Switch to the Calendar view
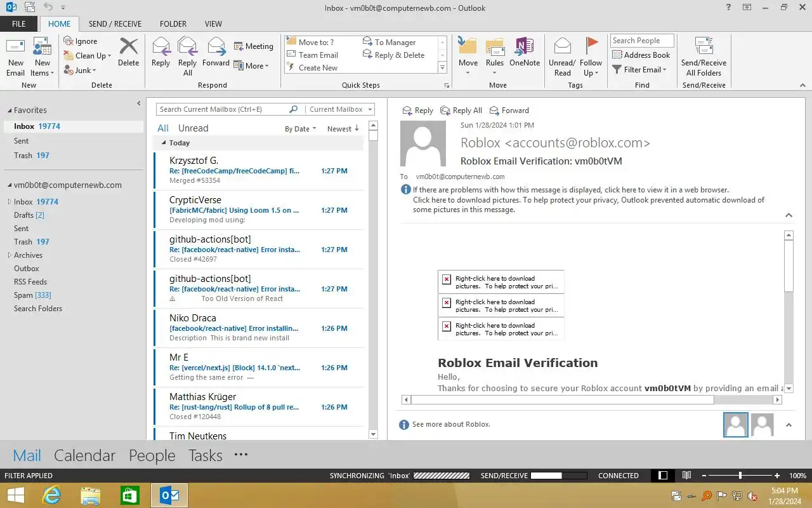 point(84,455)
